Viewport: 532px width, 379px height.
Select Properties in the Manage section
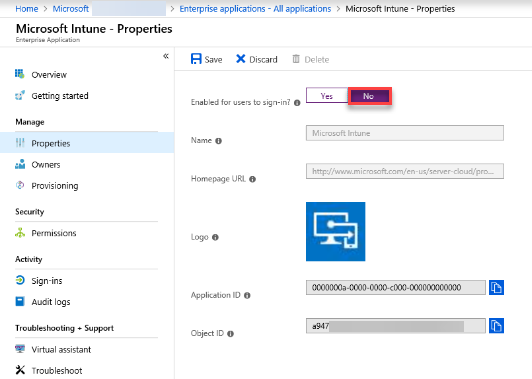click(87, 143)
